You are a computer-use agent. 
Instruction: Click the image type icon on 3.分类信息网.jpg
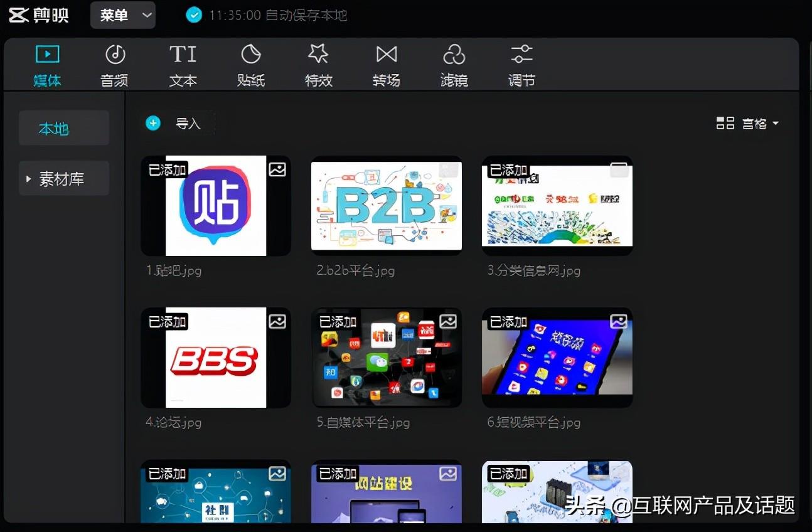pyautogui.click(x=619, y=169)
